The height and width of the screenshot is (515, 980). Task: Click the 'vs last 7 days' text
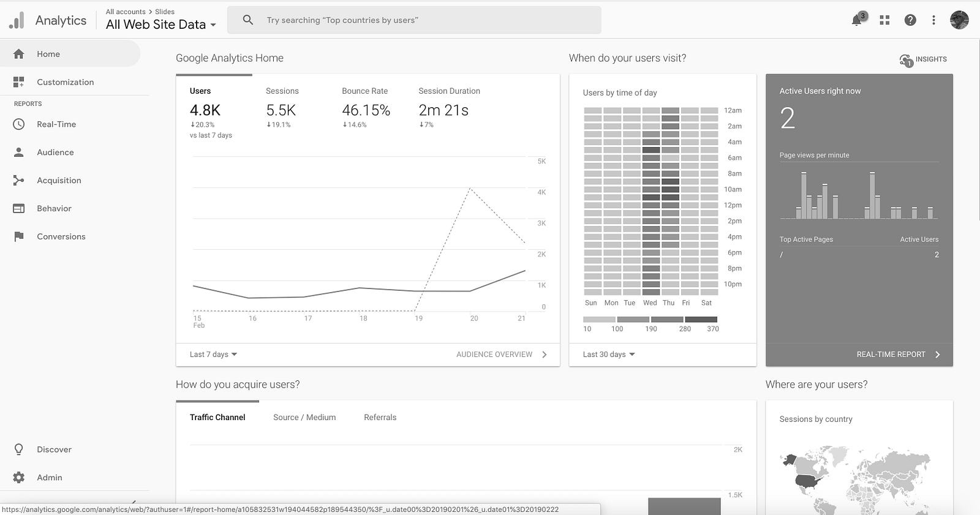[x=211, y=135]
